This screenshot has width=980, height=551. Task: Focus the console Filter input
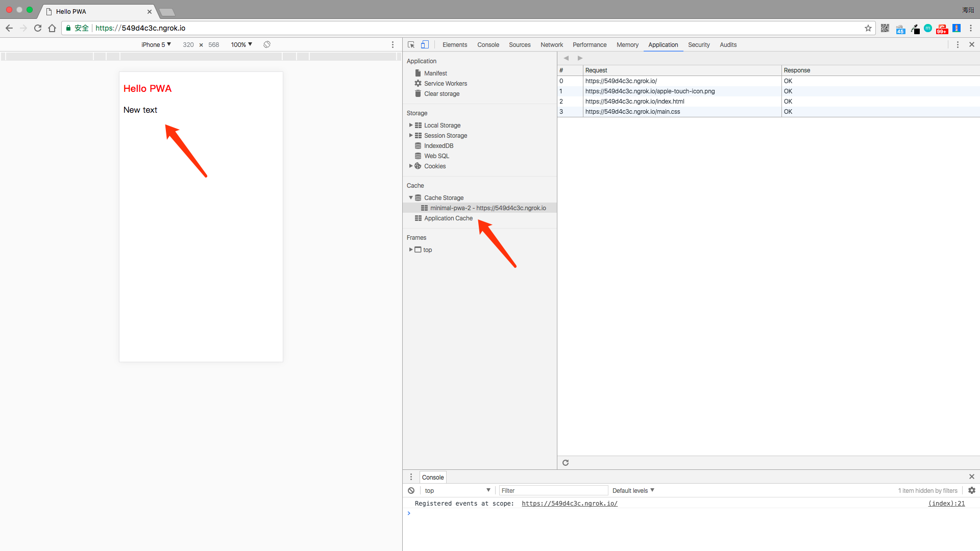554,491
